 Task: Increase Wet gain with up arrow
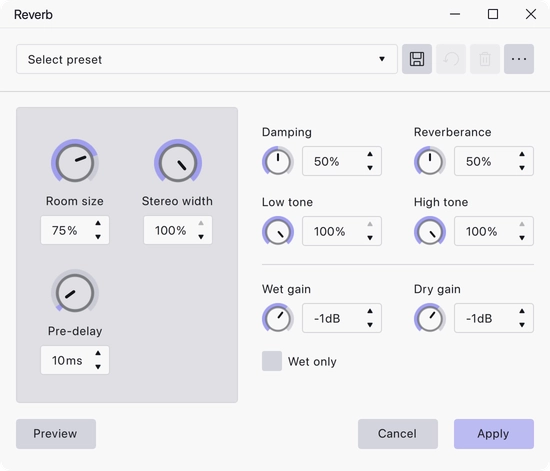pos(370,311)
